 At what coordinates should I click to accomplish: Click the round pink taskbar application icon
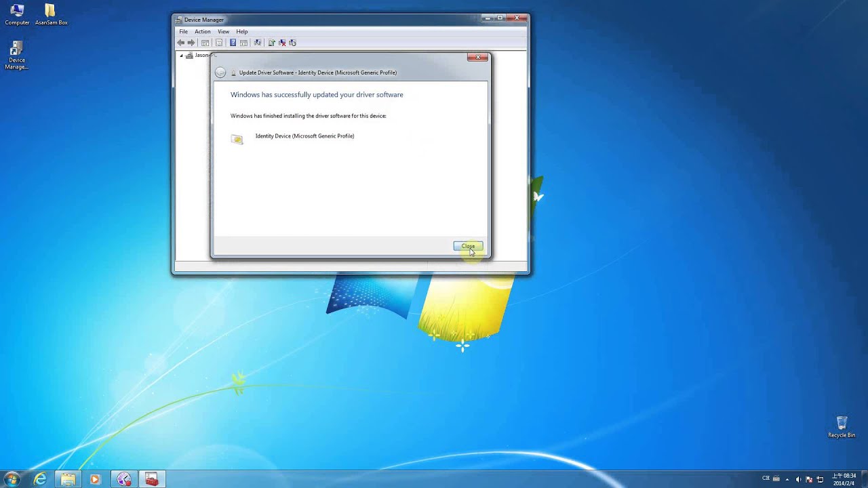[124, 479]
